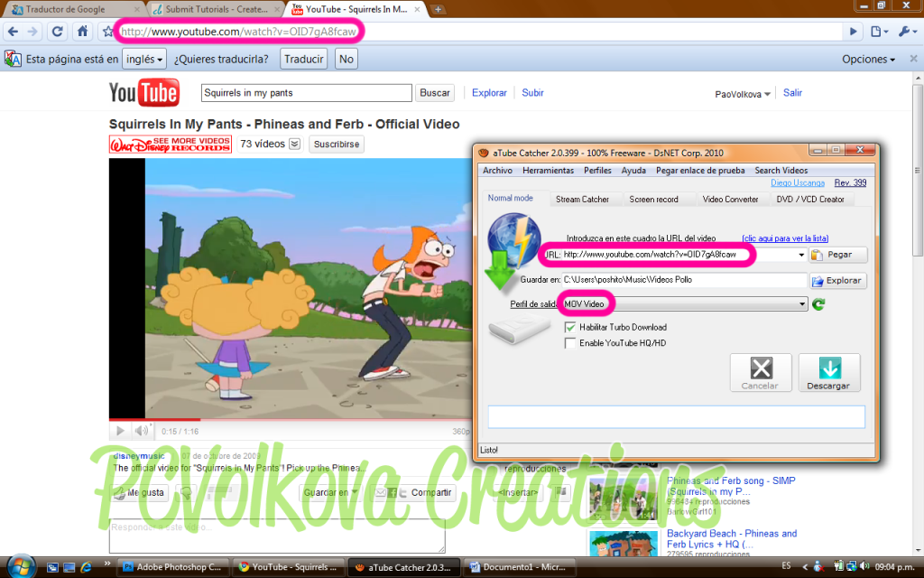Bookmark this page with the star

108,32
